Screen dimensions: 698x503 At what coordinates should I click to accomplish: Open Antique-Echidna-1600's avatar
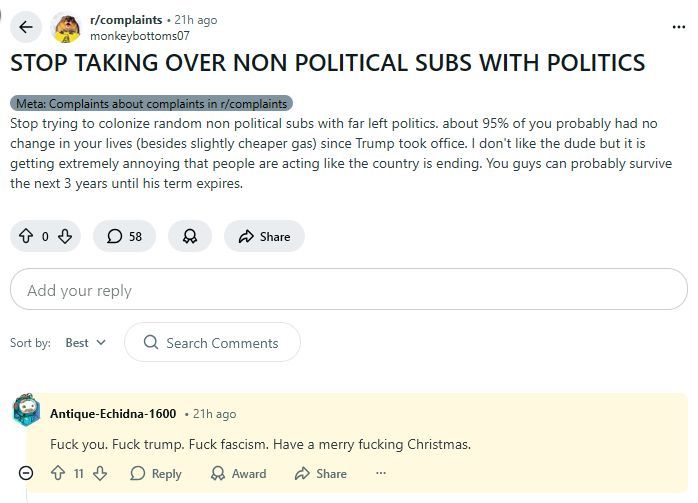click(27, 410)
